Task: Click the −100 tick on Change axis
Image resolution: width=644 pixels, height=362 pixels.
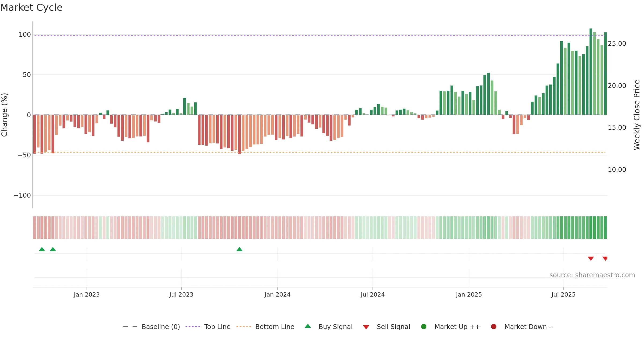Action: 22,195
